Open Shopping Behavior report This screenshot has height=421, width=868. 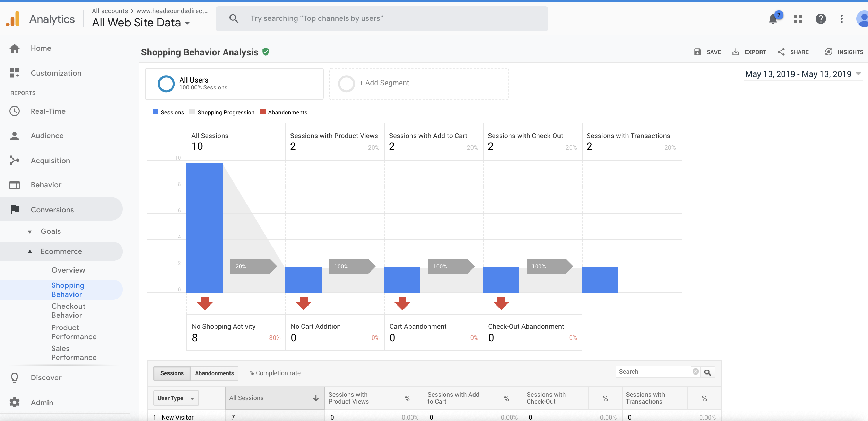[x=68, y=290]
